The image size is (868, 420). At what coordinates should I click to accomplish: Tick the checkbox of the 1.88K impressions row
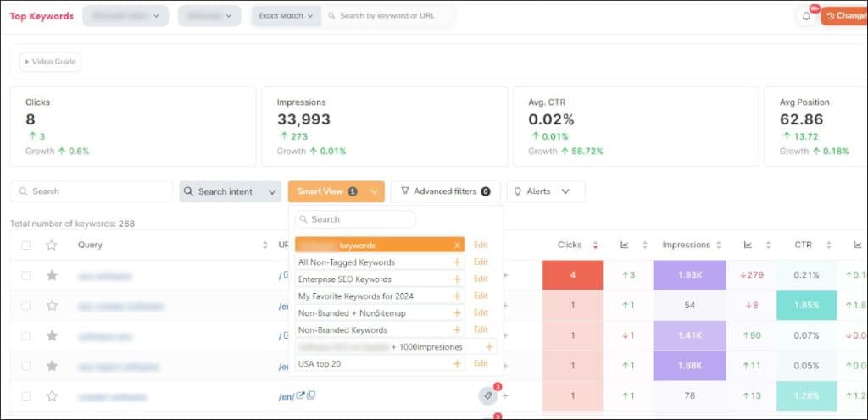pyautogui.click(x=26, y=366)
